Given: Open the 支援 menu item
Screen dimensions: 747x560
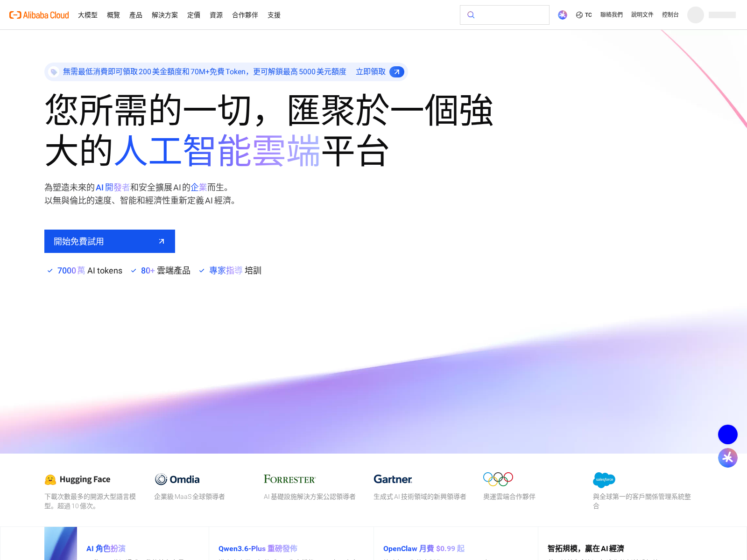Looking at the screenshot, I should (x=274, y=15).
